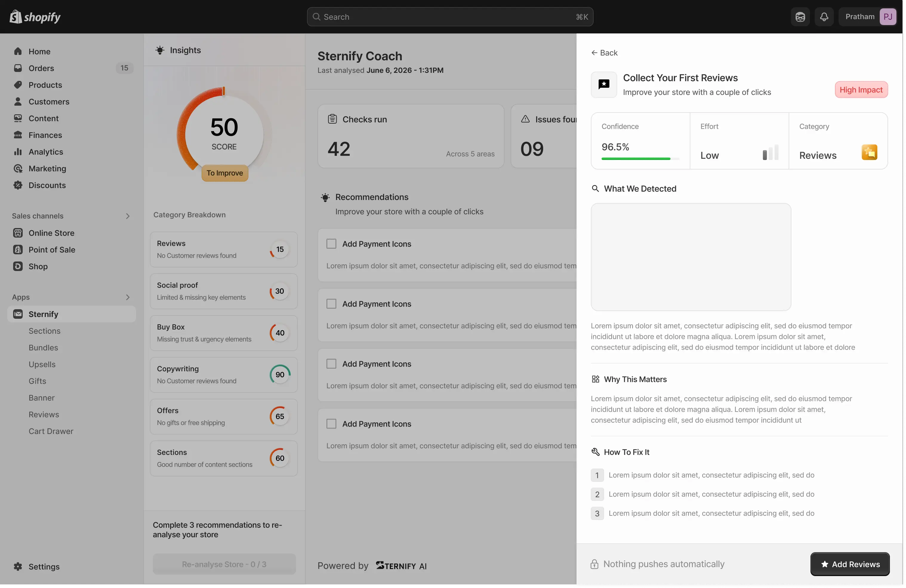Image resolution: width=906 pixels, height=588 pixels.
Task: Open the Social proof category card
Action: (224, 292)
